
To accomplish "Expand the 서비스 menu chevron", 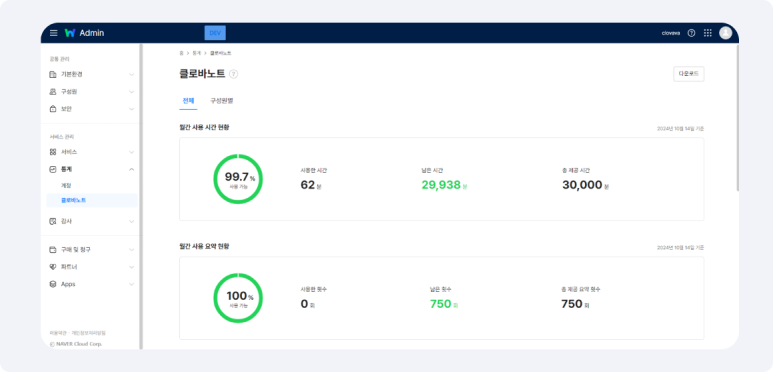I will tap(132, 152).
